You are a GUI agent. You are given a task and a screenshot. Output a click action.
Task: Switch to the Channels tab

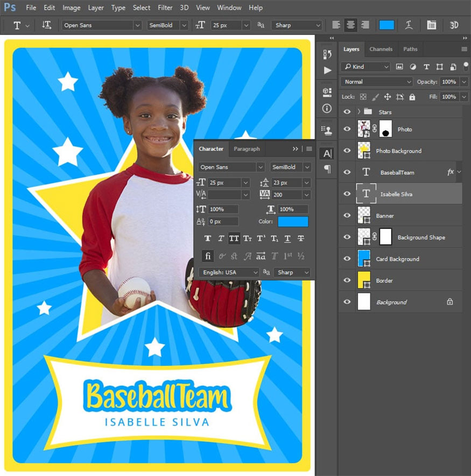(381, 49)
